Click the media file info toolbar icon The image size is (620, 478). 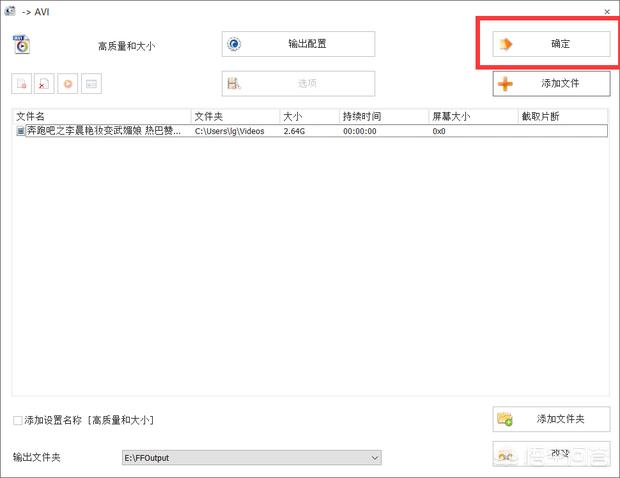pos(91,84)
